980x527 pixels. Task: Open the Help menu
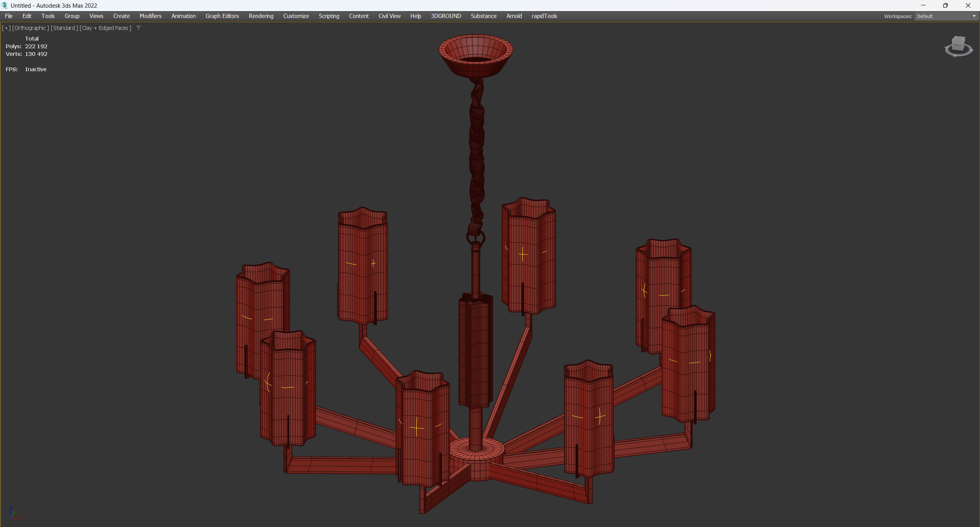click(x=416, y=16)
